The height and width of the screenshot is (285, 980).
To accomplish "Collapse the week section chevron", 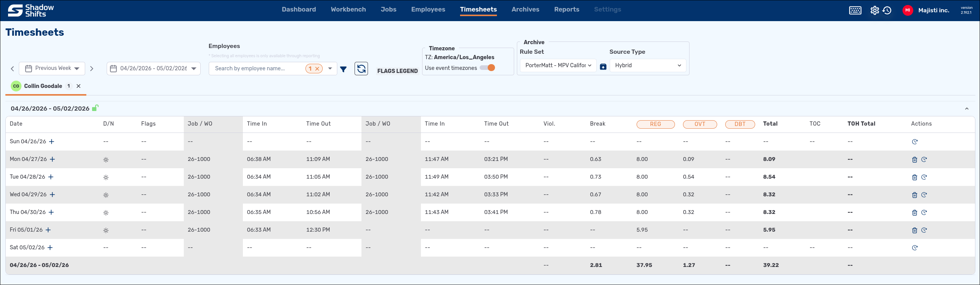I will pyautogui.click(x=967, y=109).
